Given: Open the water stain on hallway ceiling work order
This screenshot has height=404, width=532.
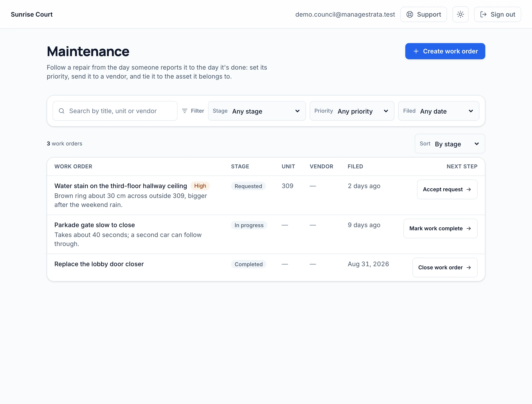Looking at the screenshot, I should point(121,186).
